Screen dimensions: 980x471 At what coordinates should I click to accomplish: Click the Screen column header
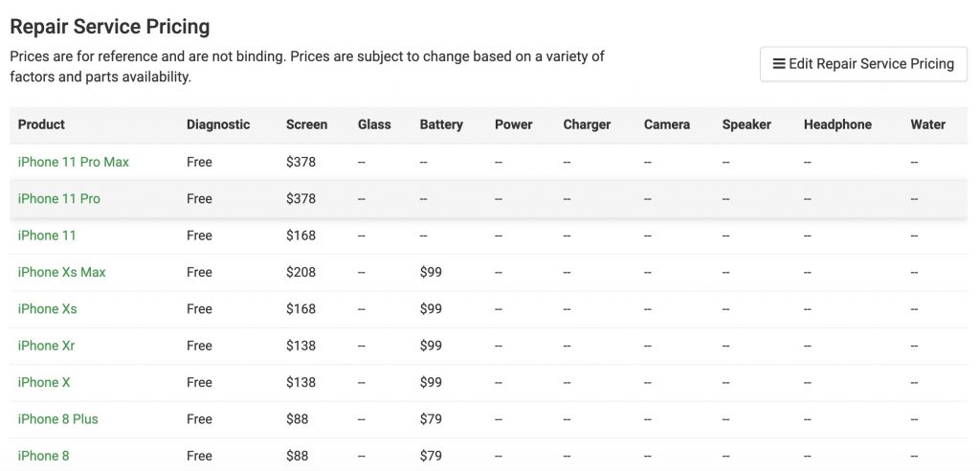[x=307, y=124]
